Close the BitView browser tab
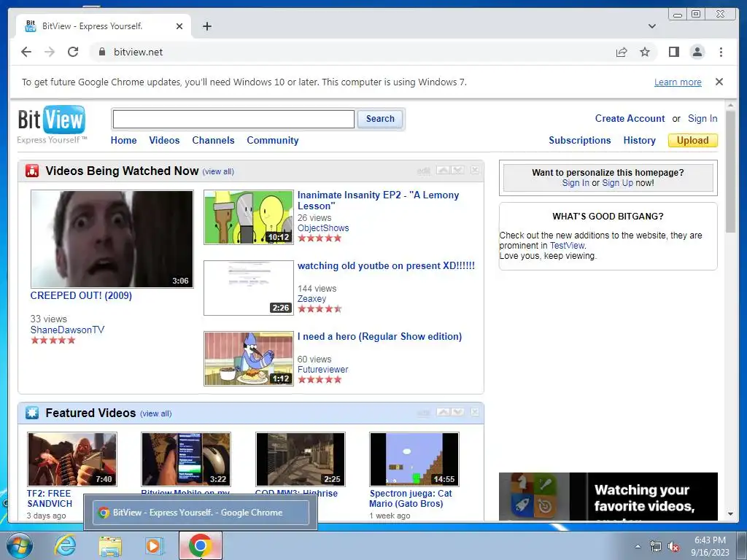Screen dimensions: 747x560 tap(179, 26)
